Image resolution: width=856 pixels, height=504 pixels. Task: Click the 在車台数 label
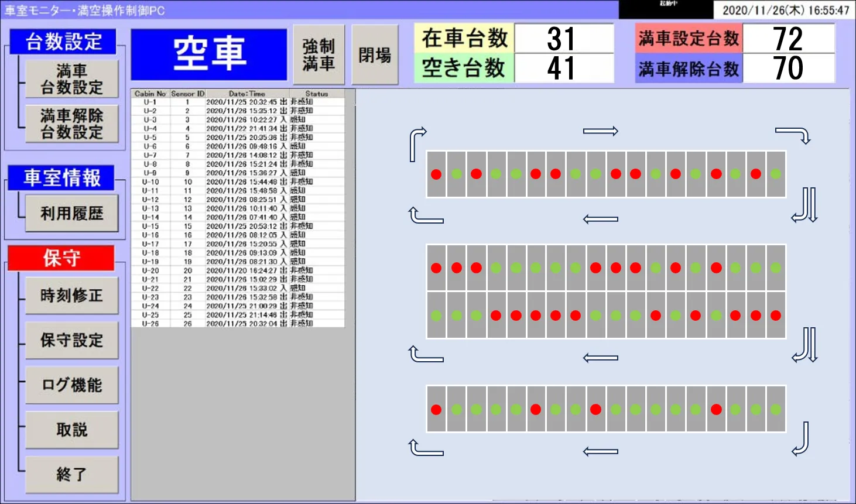[464, 39]
